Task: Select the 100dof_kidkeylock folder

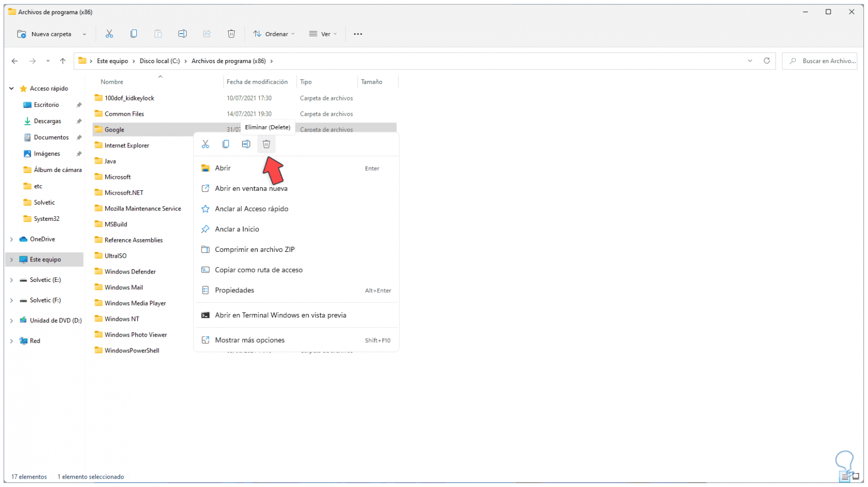Action: pos(129,98)
